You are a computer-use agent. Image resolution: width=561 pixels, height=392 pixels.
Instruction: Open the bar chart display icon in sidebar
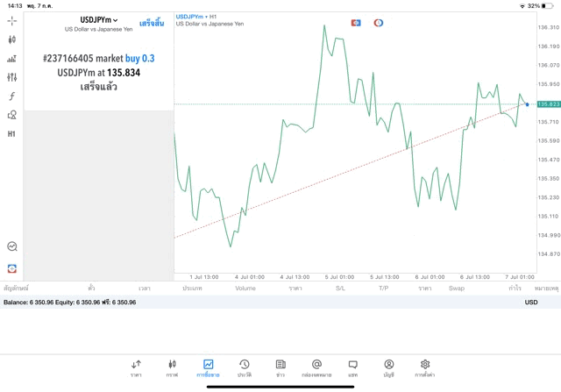tap(11, 59)
